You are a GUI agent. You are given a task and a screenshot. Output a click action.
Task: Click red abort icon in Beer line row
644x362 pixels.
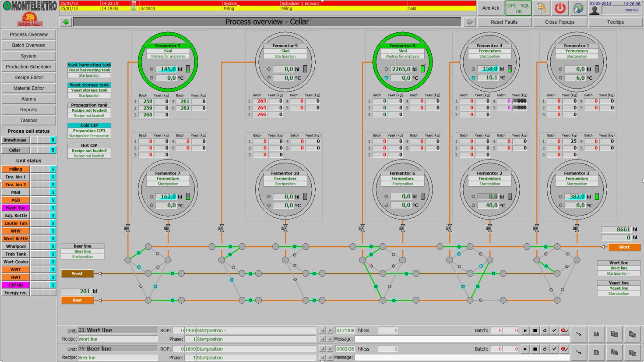tap(564, 349)
